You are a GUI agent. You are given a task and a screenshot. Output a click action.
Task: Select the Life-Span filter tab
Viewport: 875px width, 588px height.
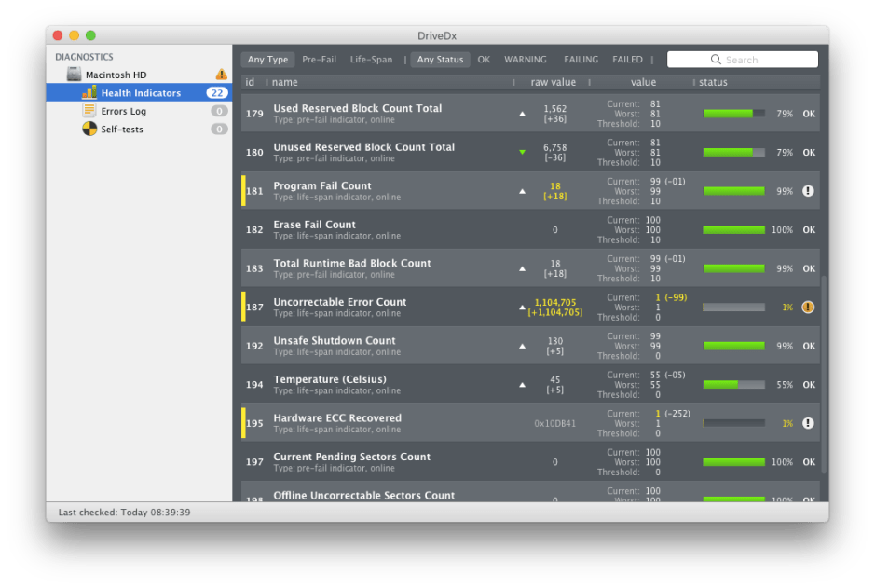(x=374, y=59)
